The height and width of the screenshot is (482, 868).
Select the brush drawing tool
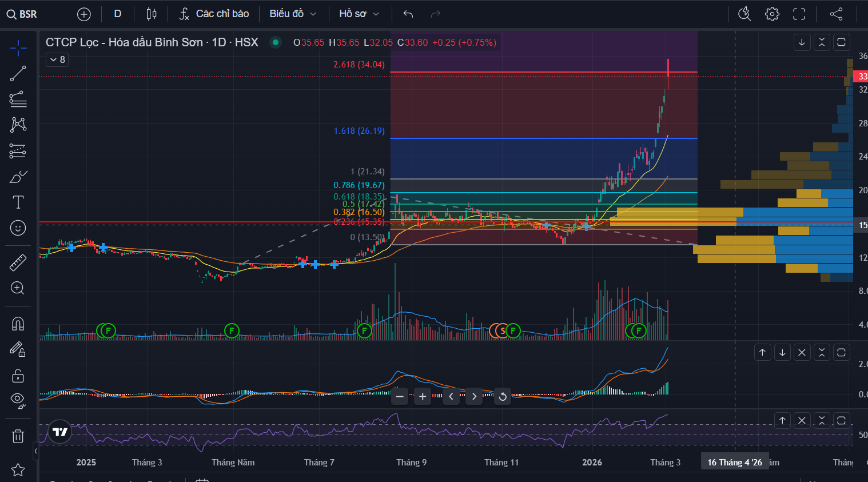click(18, 177)
